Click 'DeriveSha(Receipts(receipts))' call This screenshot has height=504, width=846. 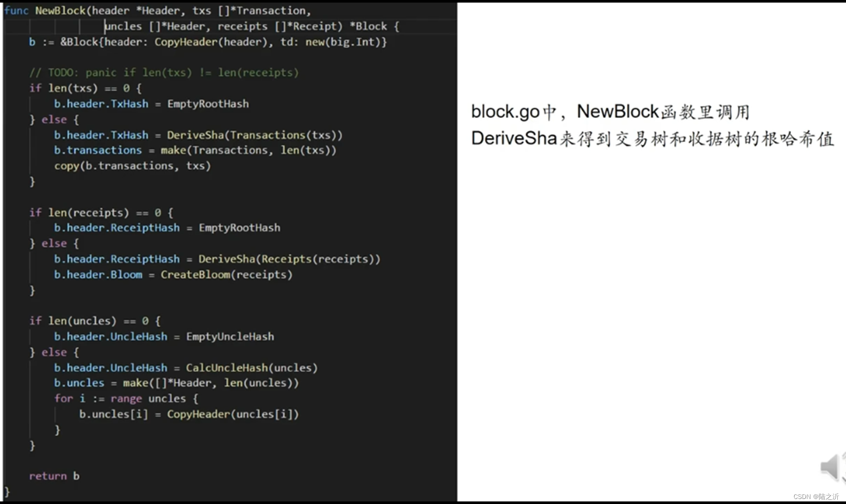(x=289, y=259)
